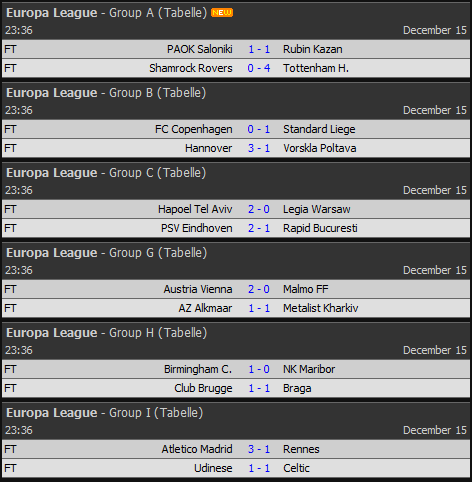This screenshot has height=482, width=472.
Task: Open the Group C Tabelle link
Action: coord(183,173)
